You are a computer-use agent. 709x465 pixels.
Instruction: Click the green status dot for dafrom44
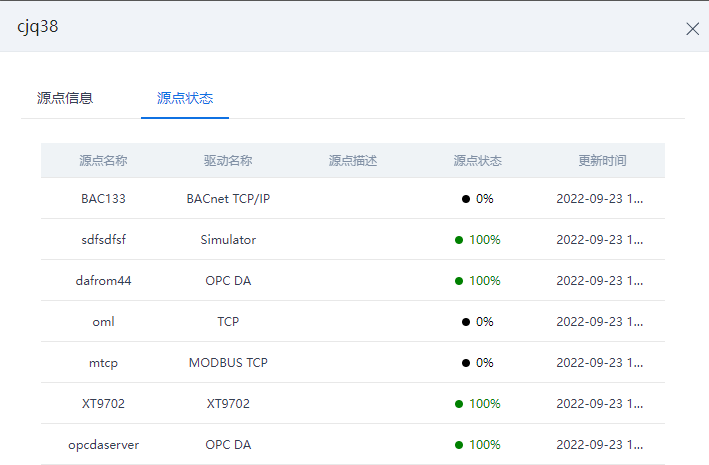click(x=459, y=281)
